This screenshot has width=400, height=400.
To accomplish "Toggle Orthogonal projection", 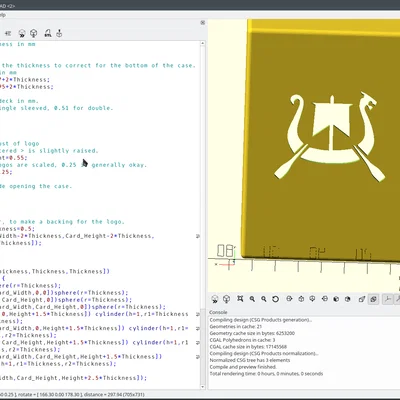I will 373,299.
